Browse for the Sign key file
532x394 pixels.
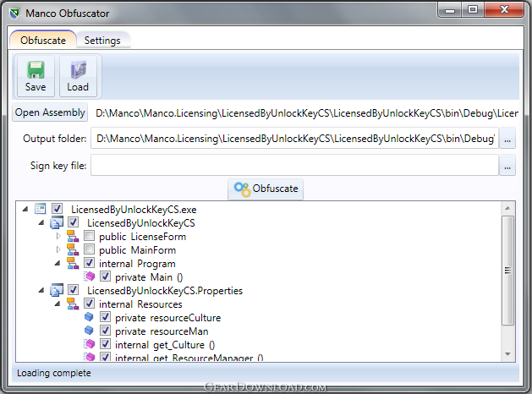click(507, 166)
